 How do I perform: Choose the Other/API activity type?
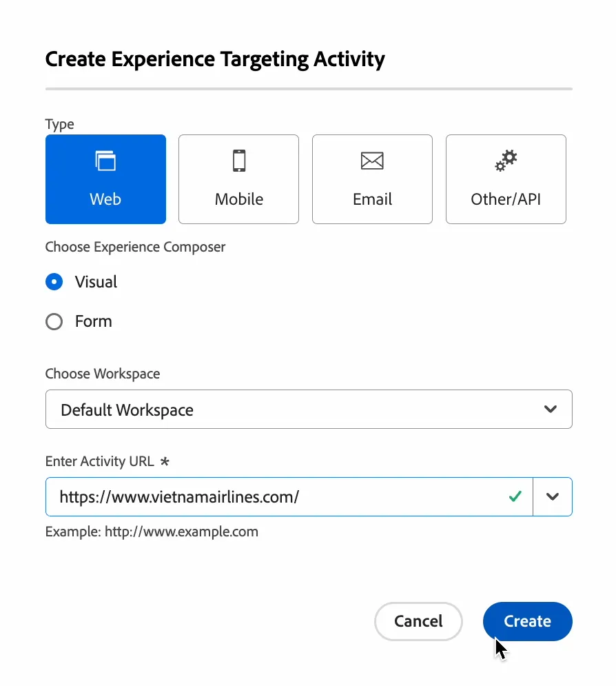506,179
